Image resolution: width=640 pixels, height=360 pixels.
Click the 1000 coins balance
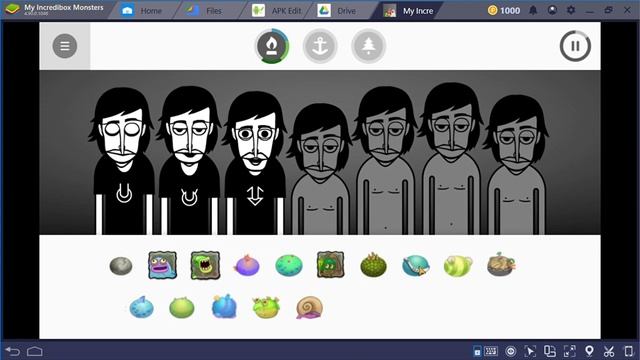[504, 11]
